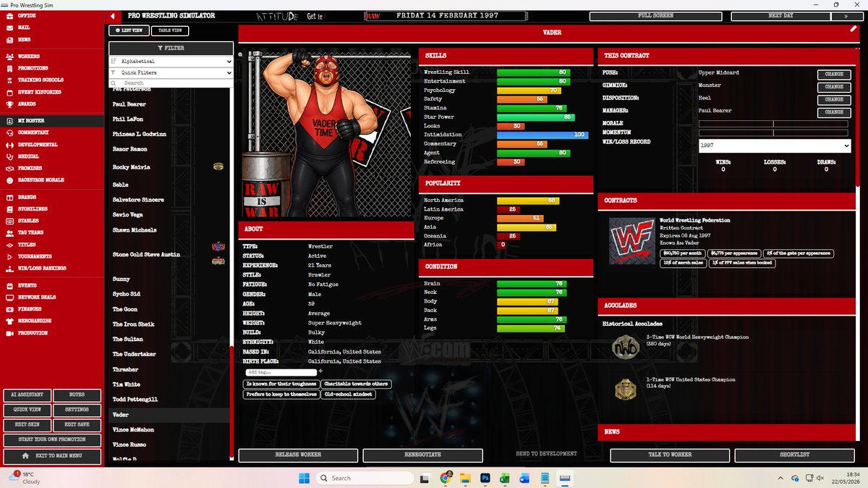
Task: Click Change button for Push
Action: [x=833, y=74]
